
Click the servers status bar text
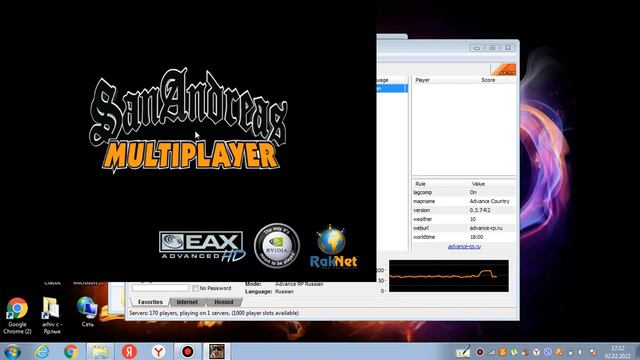pos(214,313)
